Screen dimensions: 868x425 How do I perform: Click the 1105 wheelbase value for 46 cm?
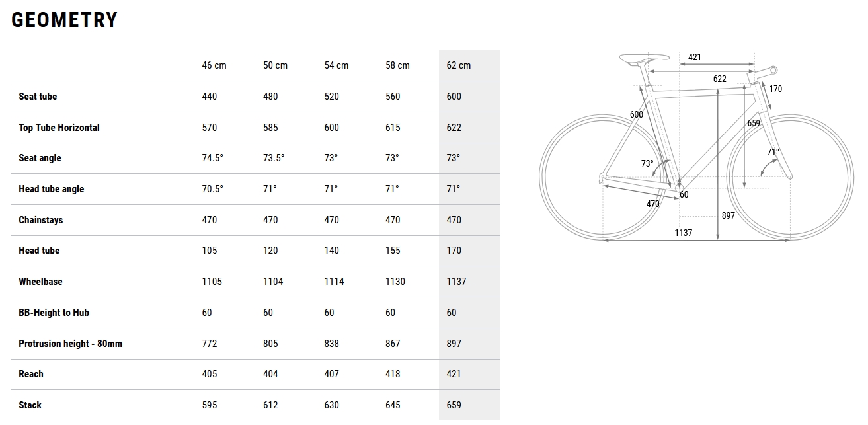[x=212, y=282]
